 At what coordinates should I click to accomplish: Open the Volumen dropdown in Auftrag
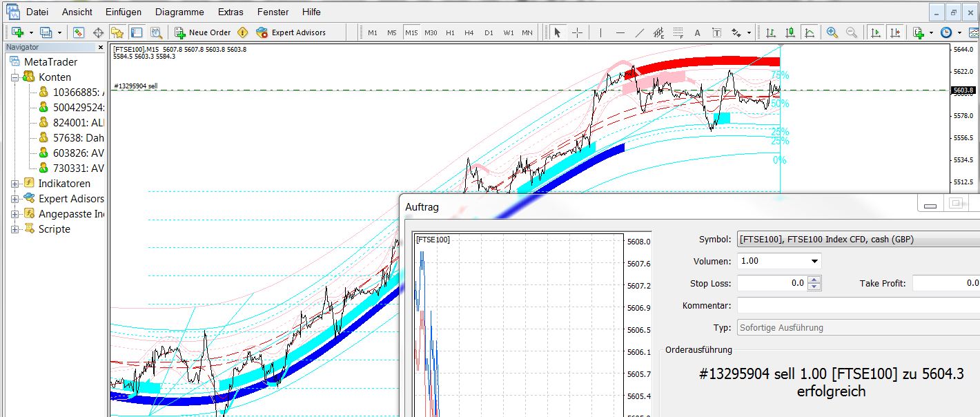(x=815, y=262)
